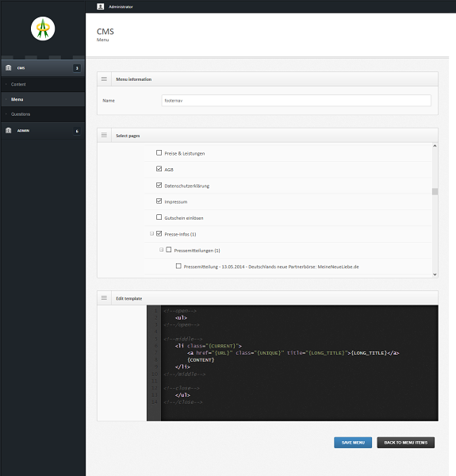
Task: Collapse the Presse-Infos tree node
Action: (x=151, y=233)
